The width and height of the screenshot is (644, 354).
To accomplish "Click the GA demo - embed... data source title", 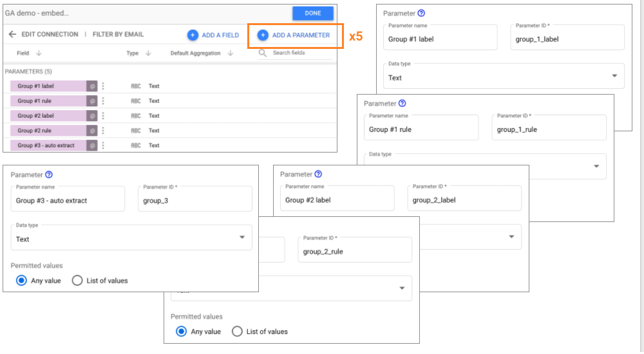I will coord(37,13).
